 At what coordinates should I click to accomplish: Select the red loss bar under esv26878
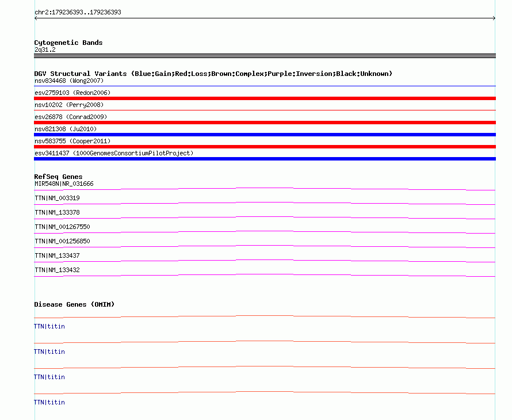(x=265, y=123)
